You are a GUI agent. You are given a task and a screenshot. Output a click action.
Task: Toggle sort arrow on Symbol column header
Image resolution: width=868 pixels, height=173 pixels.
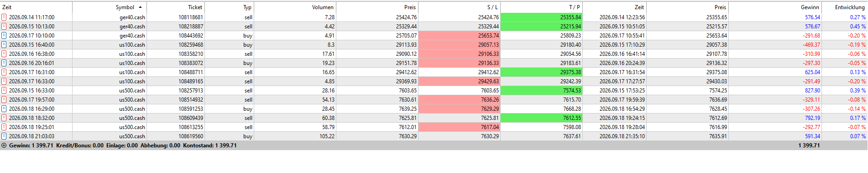click(140, 7)
